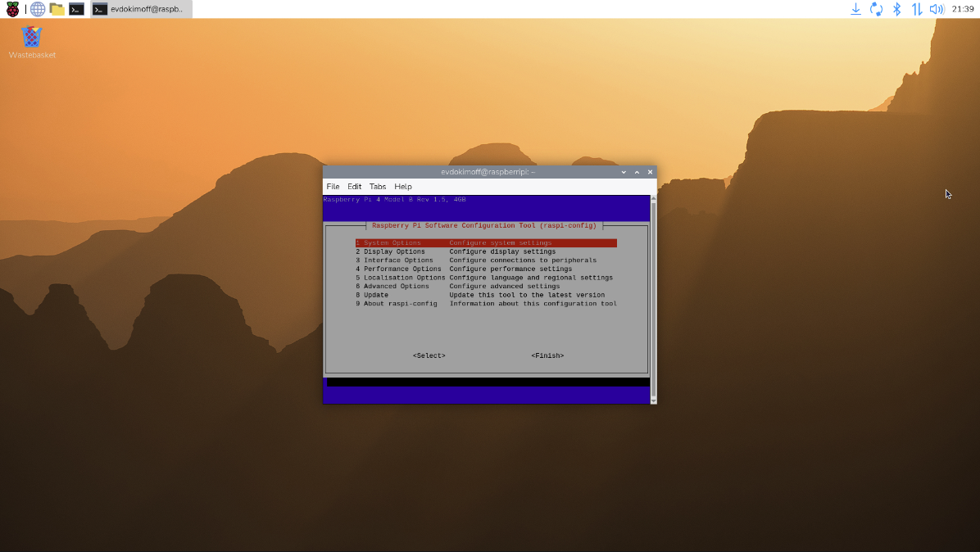Open the Wastebasket on the desktop

pyautogui.click(x=32, y=38)
